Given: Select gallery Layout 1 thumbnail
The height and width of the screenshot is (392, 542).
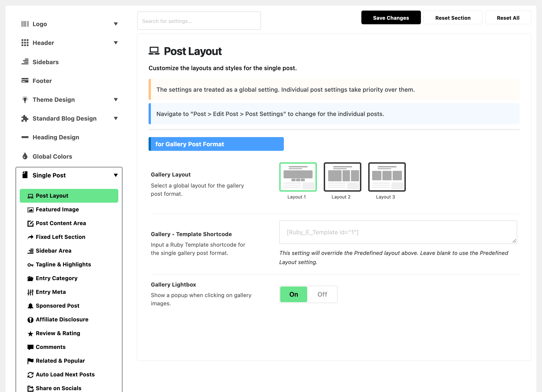Looking at the screenshot, I should 298,177.
